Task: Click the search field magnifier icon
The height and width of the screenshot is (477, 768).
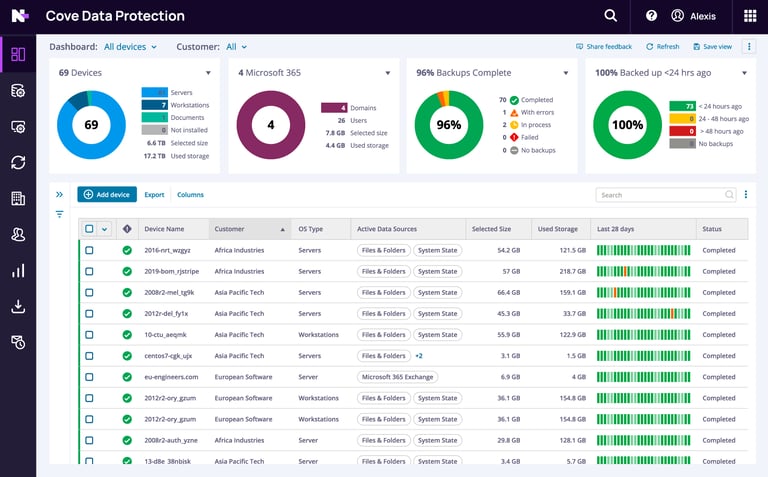Action: pyautogui.click(x=729, y=195)
